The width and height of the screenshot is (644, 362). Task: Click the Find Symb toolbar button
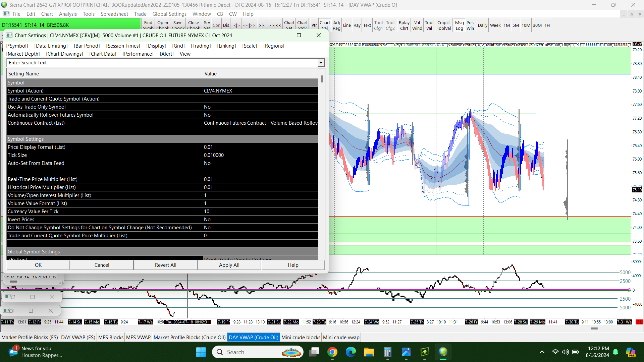tap(148, 25)
